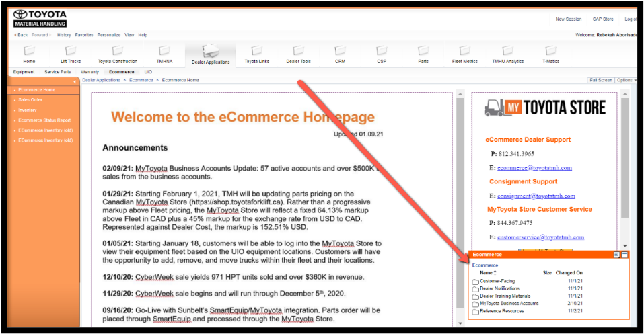The width and height of the screenshot is (644, 334).
Task: Click the Ecommerce breadcrumb link
Action: click(141, 80)
